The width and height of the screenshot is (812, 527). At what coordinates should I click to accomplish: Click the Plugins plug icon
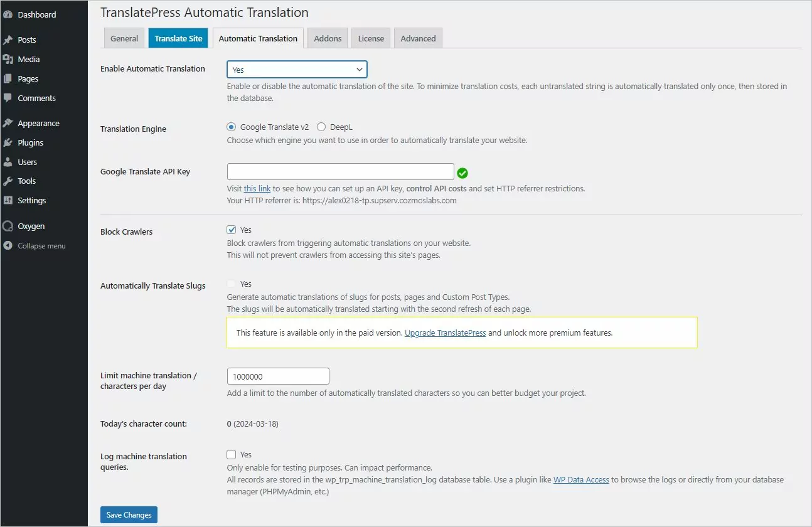click(8, 142)
